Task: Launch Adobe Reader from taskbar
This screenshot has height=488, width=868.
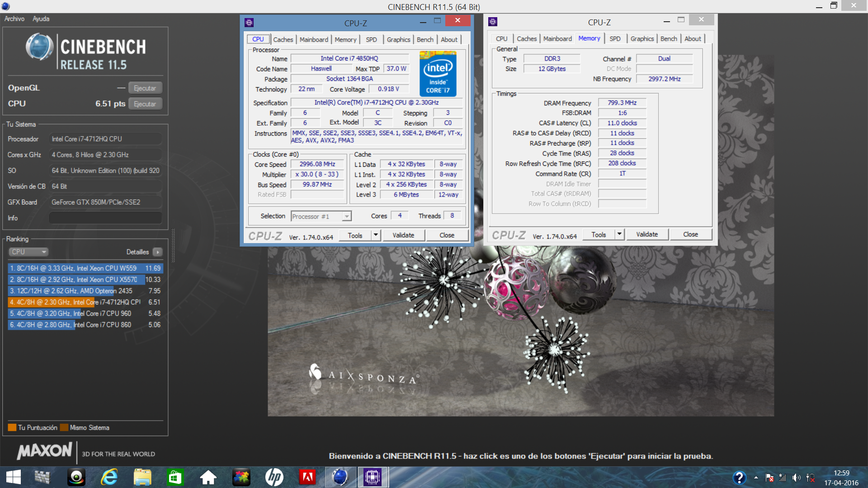Action: [x=307, y=477]
